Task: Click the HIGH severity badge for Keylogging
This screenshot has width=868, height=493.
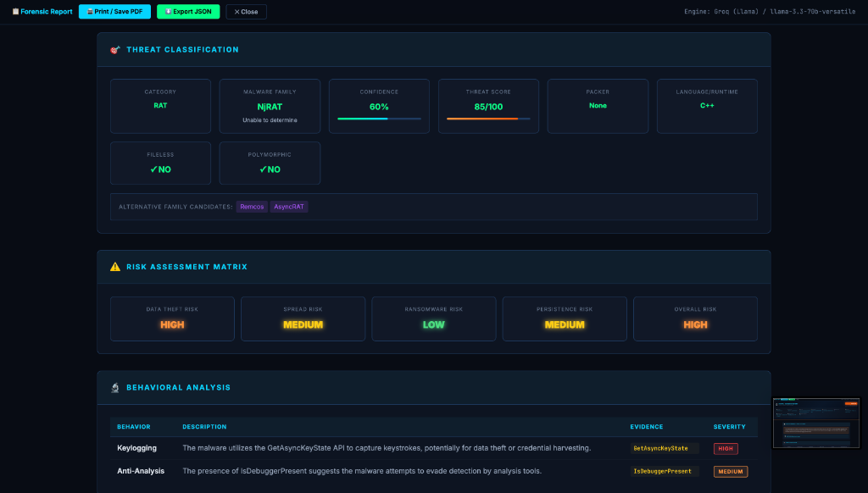Action: point(726,449)
